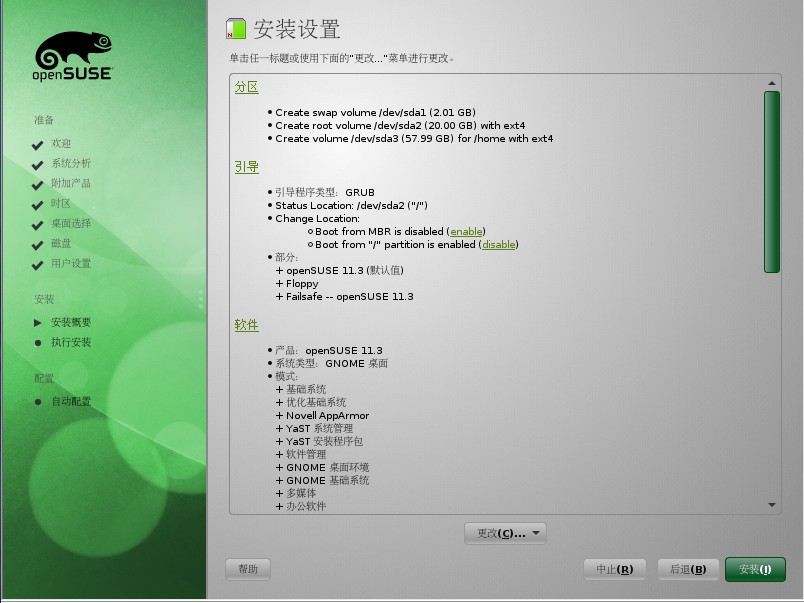This screenshot has width=804, height=603.
Task: Click the GNOME 基础系统 pattern entry
Action: click(327, 480)
